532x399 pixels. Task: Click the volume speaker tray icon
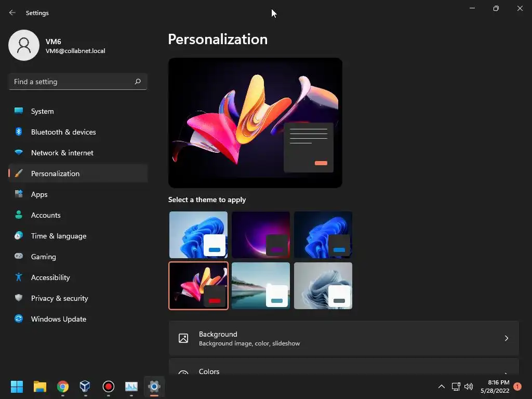(x=469, y=387)
